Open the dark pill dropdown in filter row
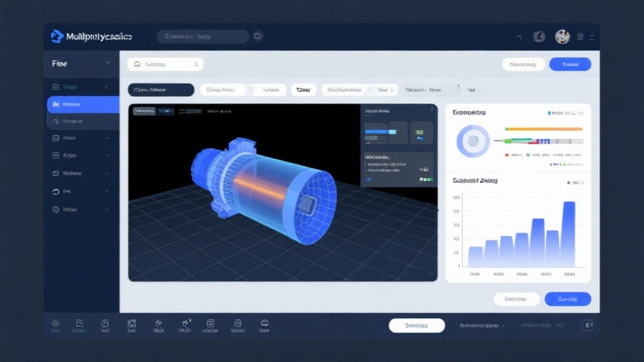The width and height of the screenshot is (644, 362). [x=161, y=90]
